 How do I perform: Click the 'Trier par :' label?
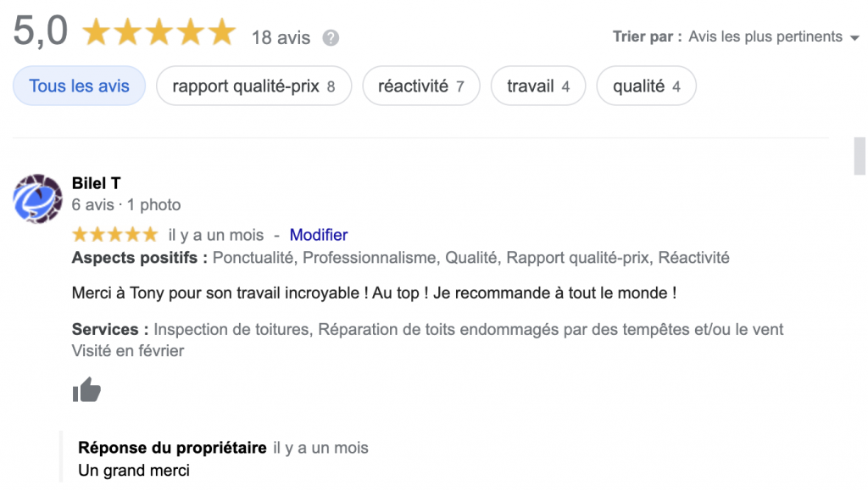click(x=648, y=36)
